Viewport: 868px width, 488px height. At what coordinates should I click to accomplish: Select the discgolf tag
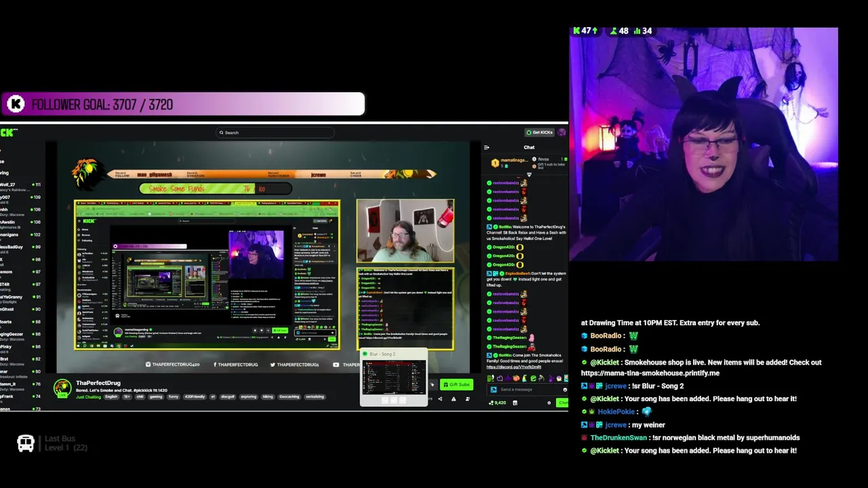[x=228, y=397]
